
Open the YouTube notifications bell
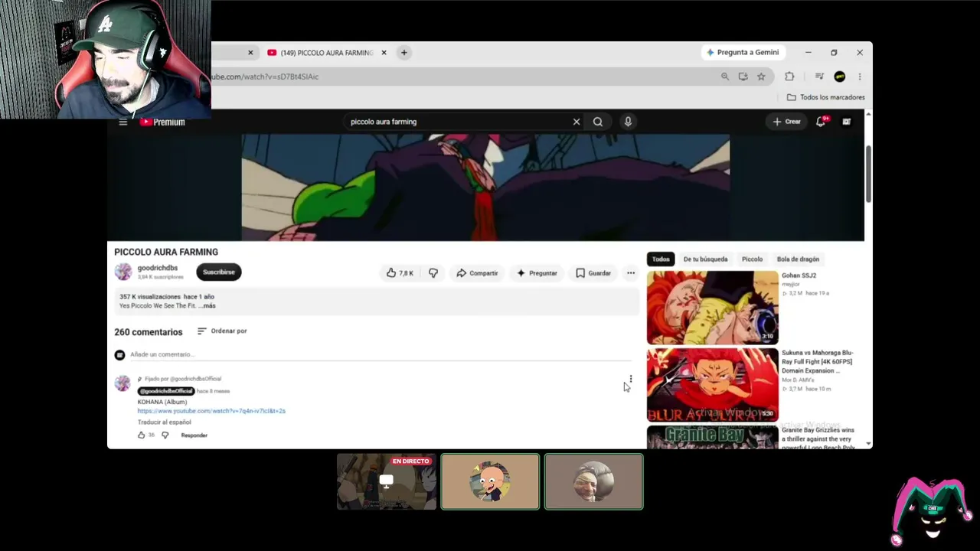(x=822, y=122)
